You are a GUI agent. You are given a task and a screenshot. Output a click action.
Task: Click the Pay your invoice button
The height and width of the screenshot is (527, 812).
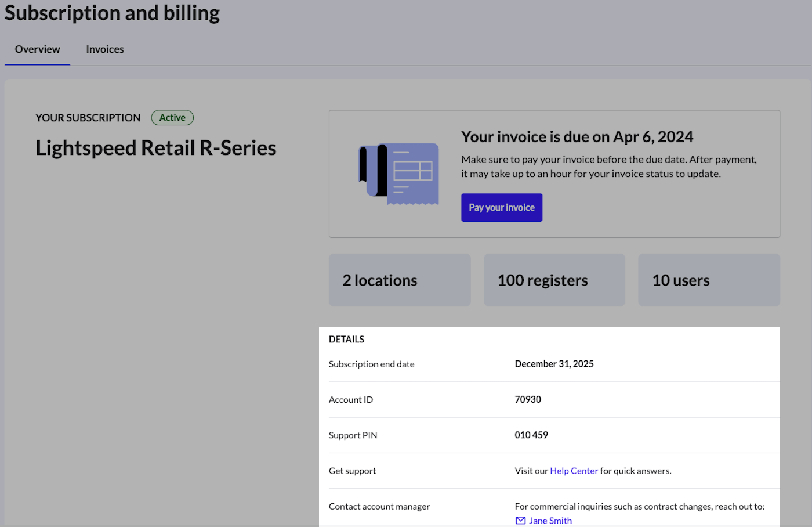[502, 207]
